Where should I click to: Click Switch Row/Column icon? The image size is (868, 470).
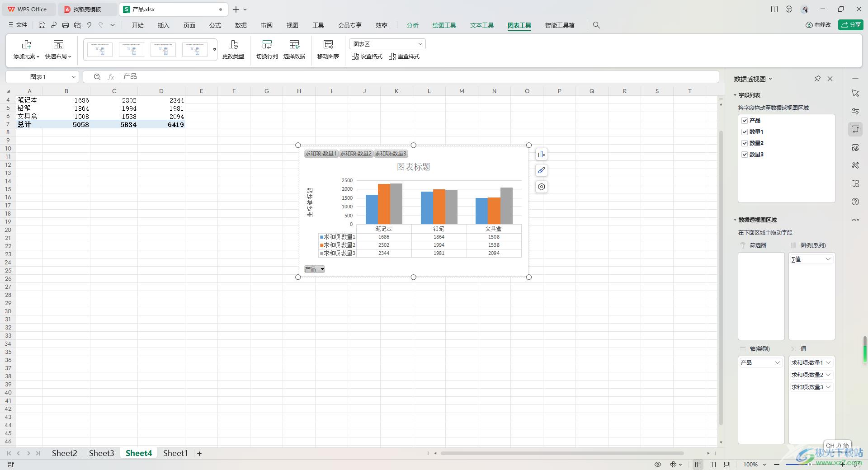267,50
